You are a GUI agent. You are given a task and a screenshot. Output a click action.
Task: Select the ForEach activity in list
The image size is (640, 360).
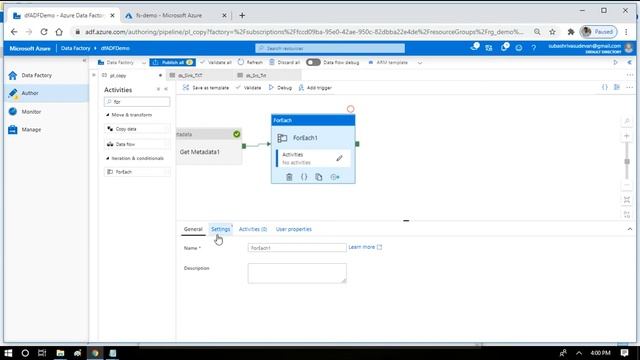pos(137,172)
